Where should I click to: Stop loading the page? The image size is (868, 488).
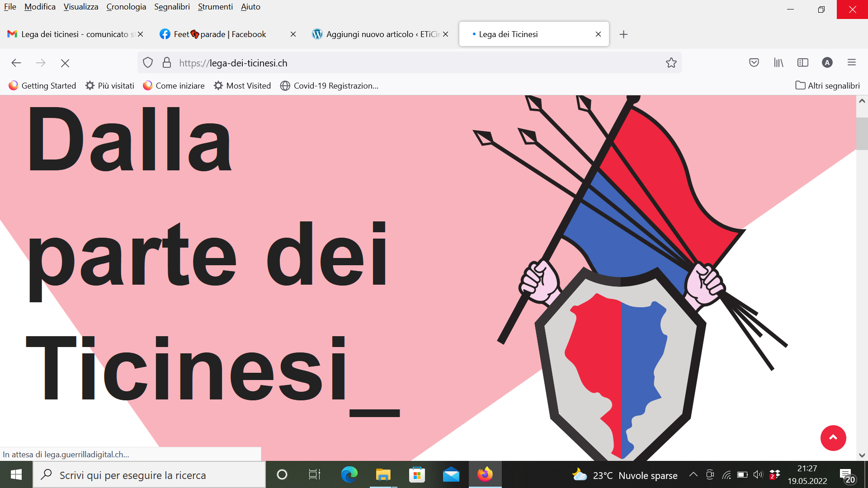[65, 63]
